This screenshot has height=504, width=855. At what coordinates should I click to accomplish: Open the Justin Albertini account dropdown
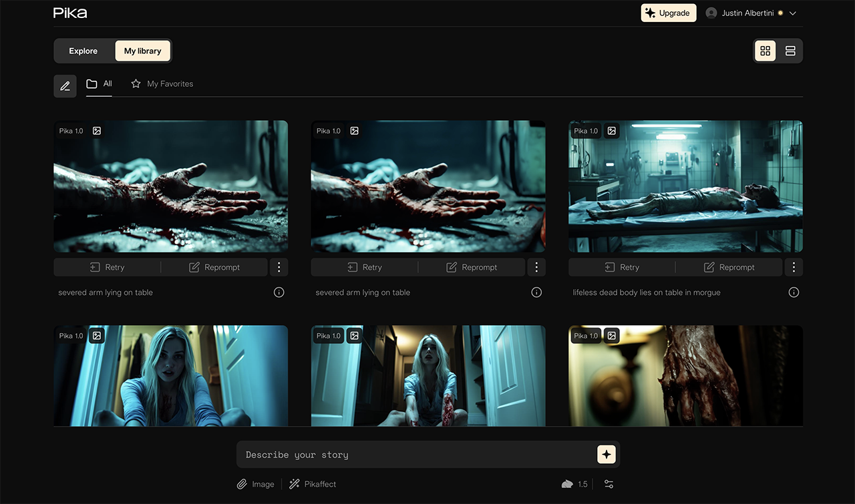click(751, 13)
